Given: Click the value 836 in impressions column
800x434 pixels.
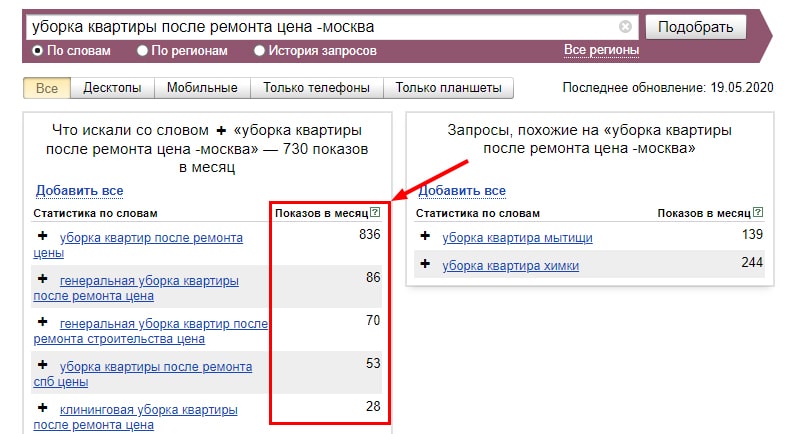Looking at the screenshot, I should click(370, 235).
